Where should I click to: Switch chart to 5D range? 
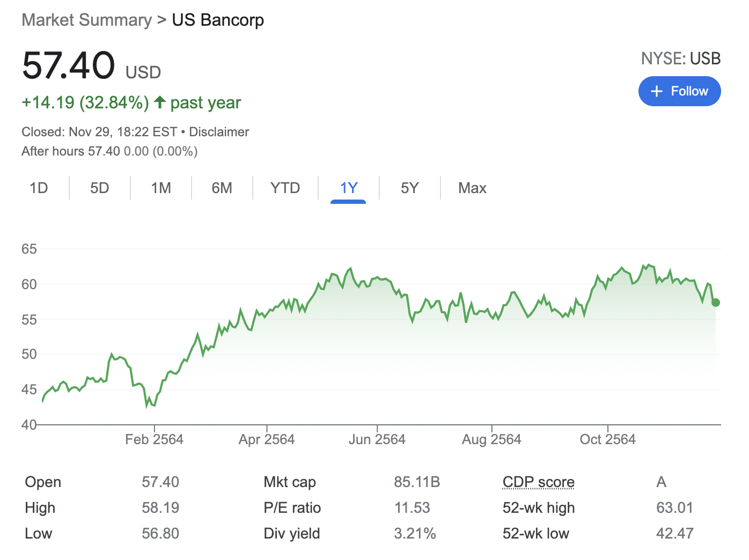click(100, 188)
